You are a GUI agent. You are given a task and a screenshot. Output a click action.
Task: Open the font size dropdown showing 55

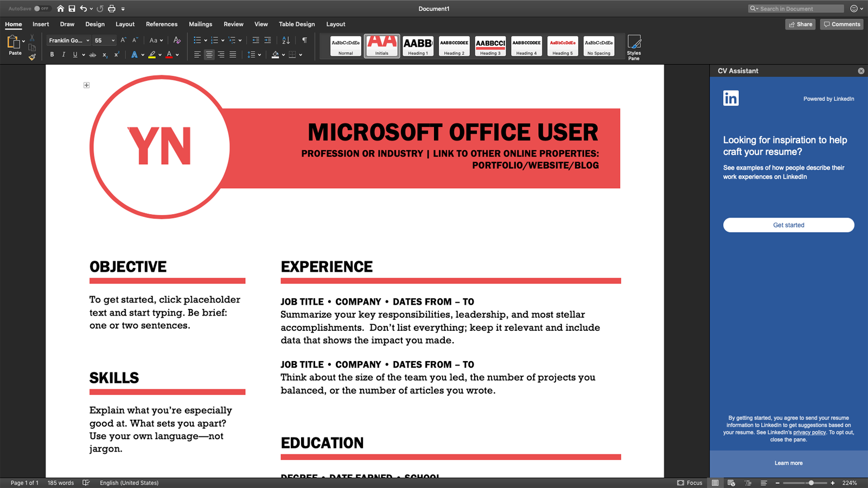113,41
